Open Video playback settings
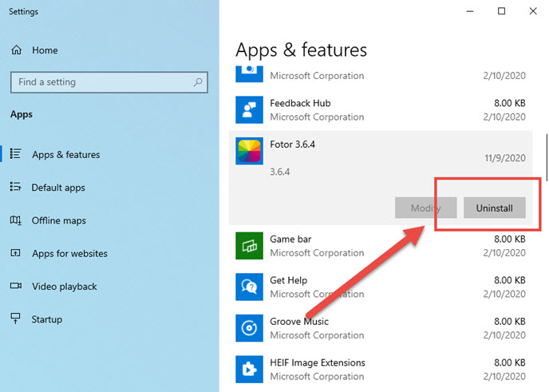 pyautogui.click(x=65, y=286)
